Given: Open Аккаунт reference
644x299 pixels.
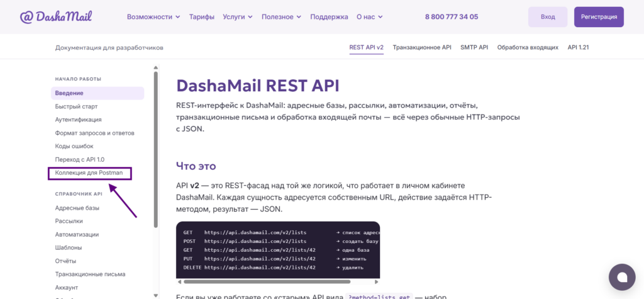Looking at the screenshot, I should tap(67, 288).
